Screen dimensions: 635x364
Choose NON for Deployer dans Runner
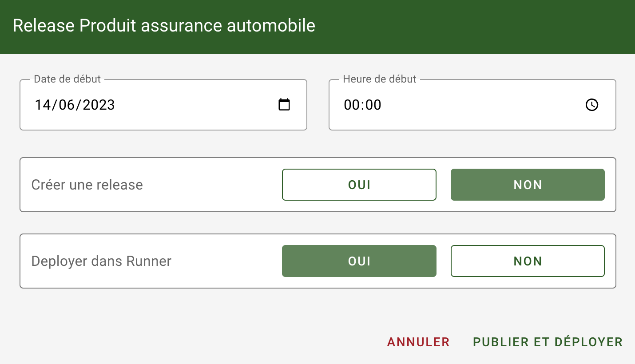point(528,261)
